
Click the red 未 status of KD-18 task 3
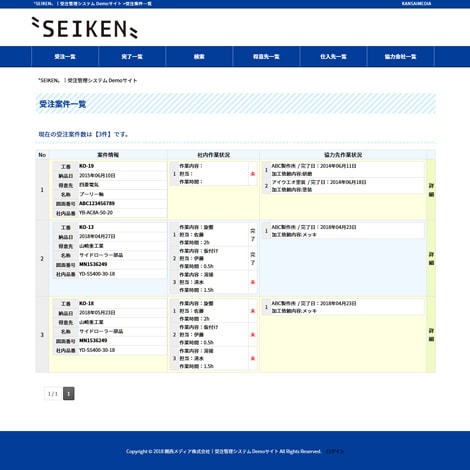coord(253,358)
